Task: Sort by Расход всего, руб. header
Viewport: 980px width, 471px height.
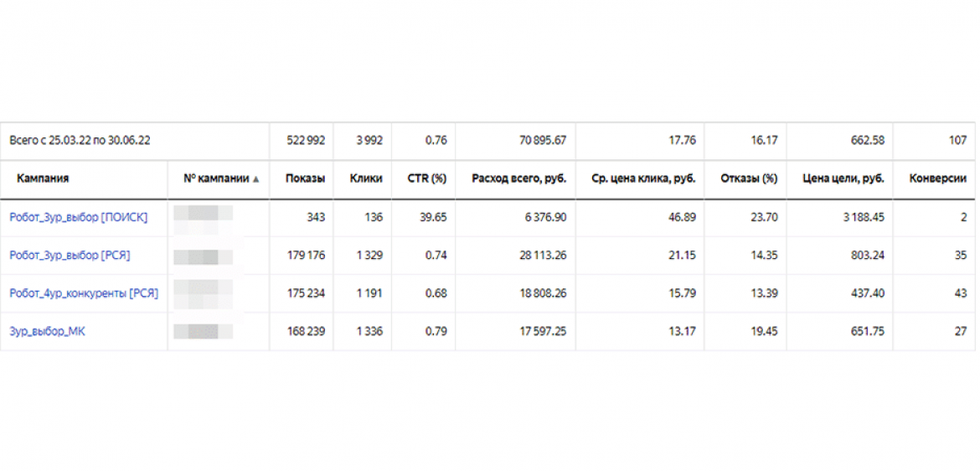Action: tap(518, 179)
